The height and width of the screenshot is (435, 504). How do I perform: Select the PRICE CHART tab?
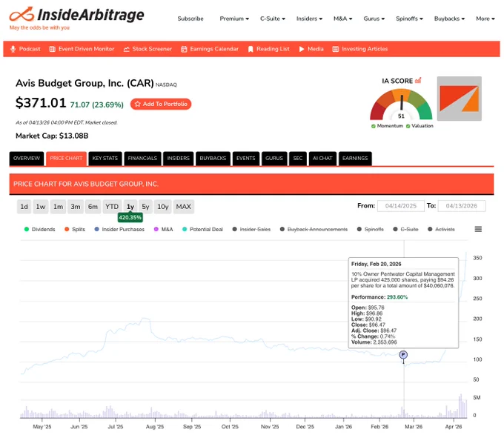click(66, 159)
